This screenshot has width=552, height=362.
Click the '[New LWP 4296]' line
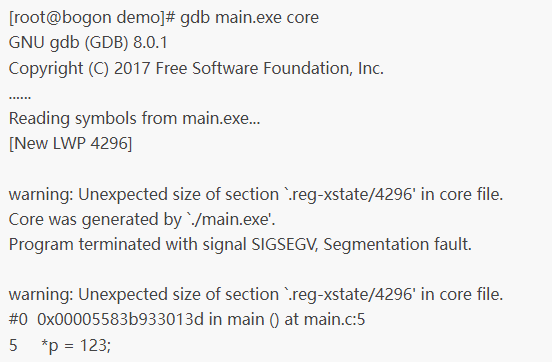click(70, 144)
